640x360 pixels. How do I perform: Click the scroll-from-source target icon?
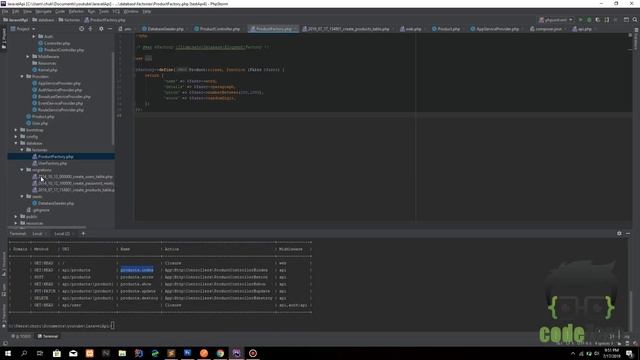[x=81, y=29]
